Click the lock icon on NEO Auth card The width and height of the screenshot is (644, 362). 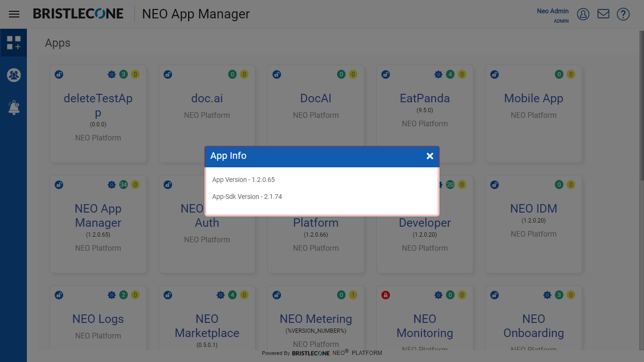click(168, 184)
